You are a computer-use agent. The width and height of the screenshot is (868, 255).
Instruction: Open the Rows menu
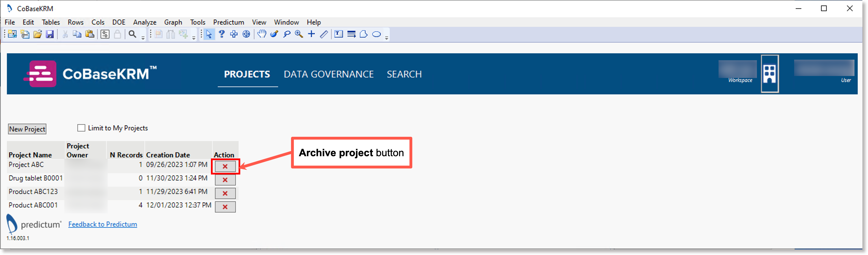point(76,22)
